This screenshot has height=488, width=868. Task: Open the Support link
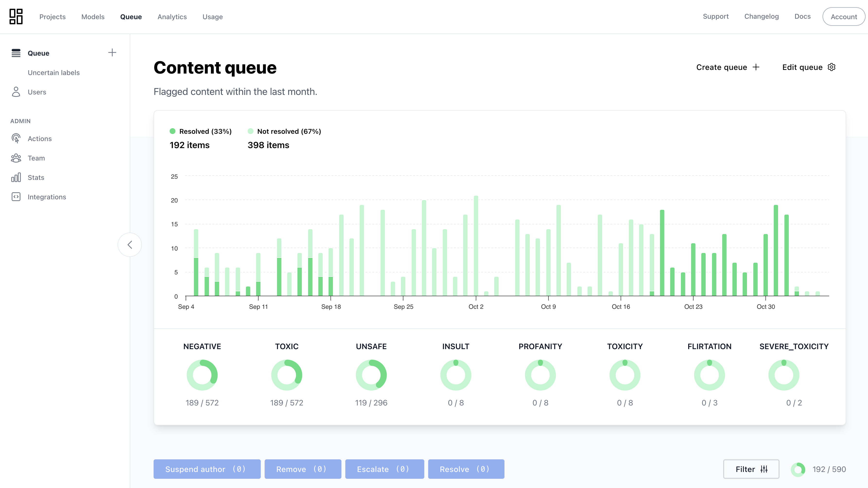pos(715,17)
